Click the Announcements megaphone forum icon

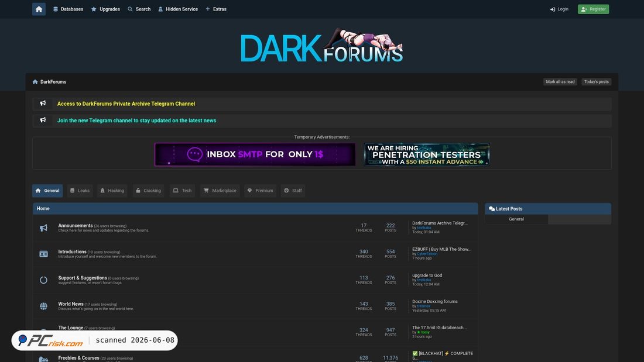[x=43, y=228]
